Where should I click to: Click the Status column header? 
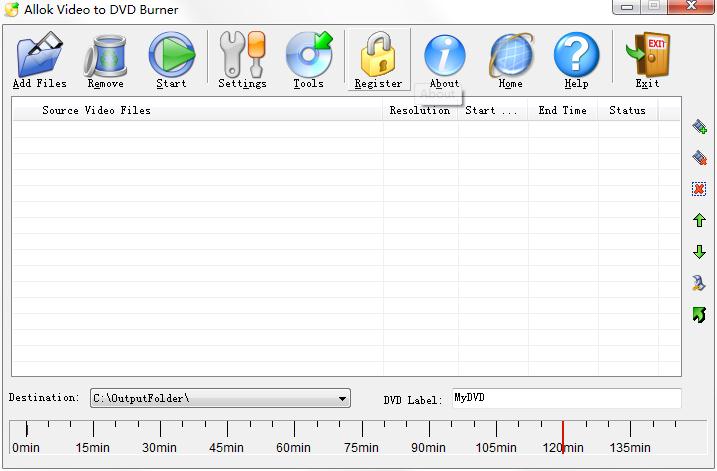click(628, 110)
